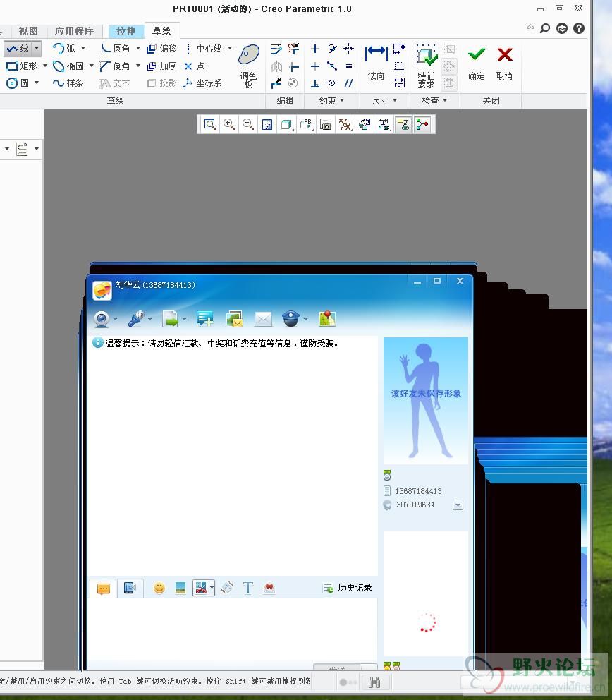Open the screenshot scissors dropdown arrow
Viewport: 612px width, 700px height.
212,588
